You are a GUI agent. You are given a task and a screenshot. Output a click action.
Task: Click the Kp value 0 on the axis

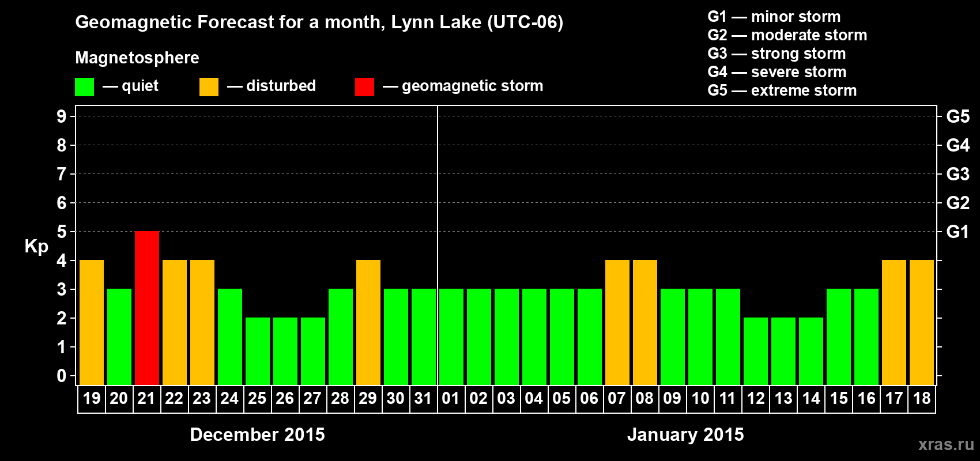[62, 376]
